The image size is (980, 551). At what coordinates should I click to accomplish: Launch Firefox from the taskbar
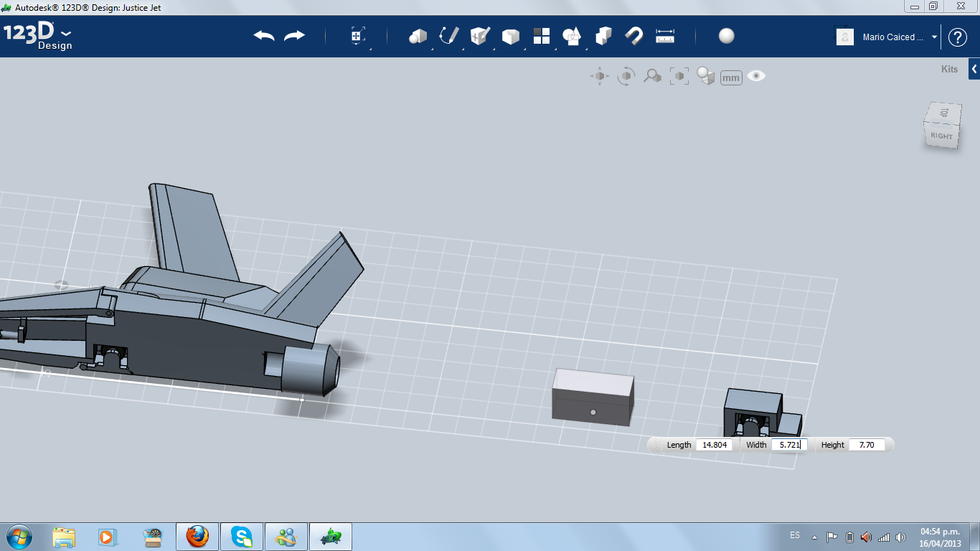(197, 537)
